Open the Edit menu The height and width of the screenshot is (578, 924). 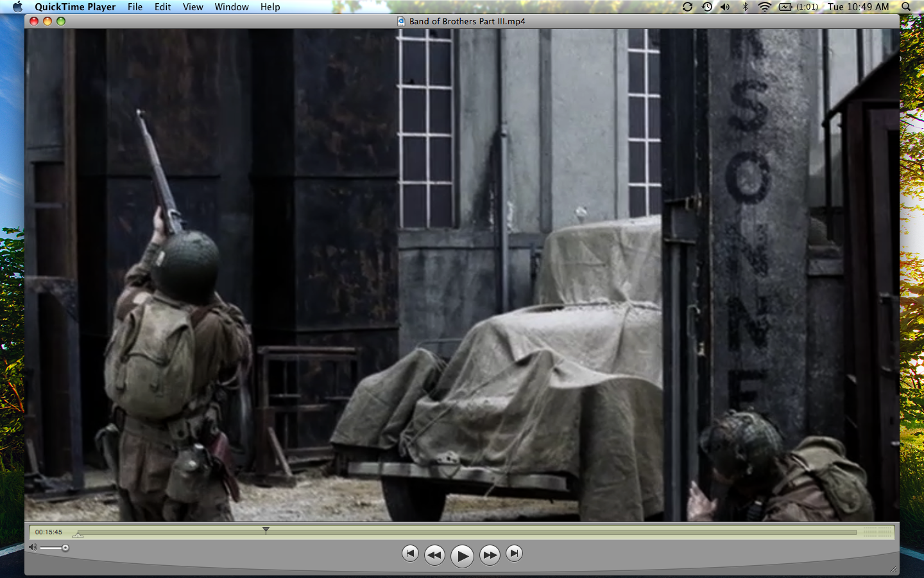click(x=162, y=6)
